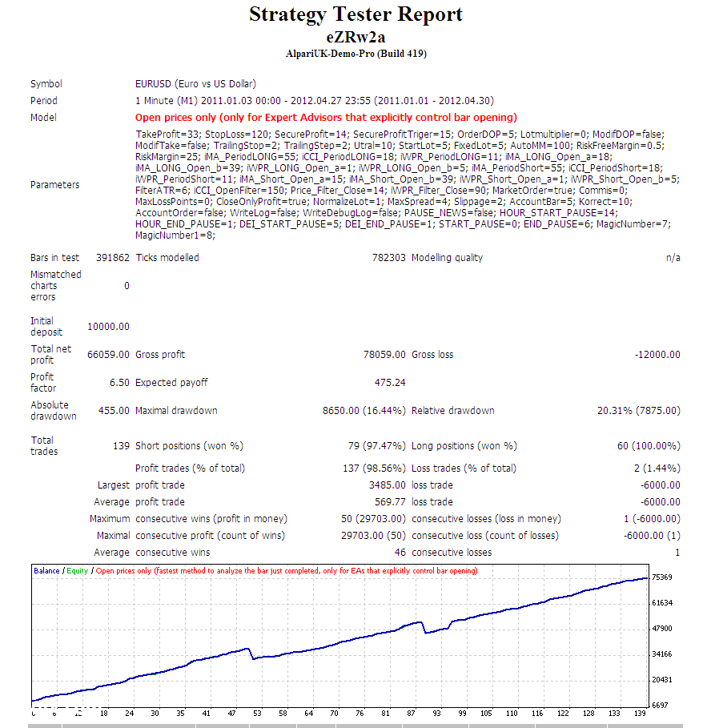
Task: Click Gross profit value 78059.00
Action: coord(384,355)
